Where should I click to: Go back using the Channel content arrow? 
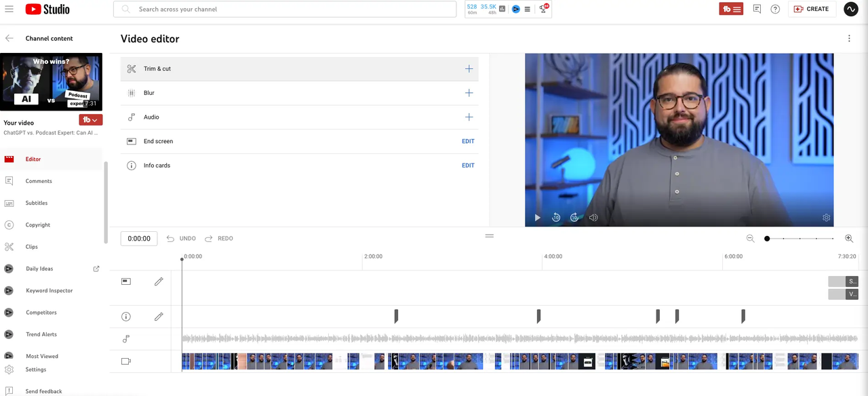click(x=9, y=39)
